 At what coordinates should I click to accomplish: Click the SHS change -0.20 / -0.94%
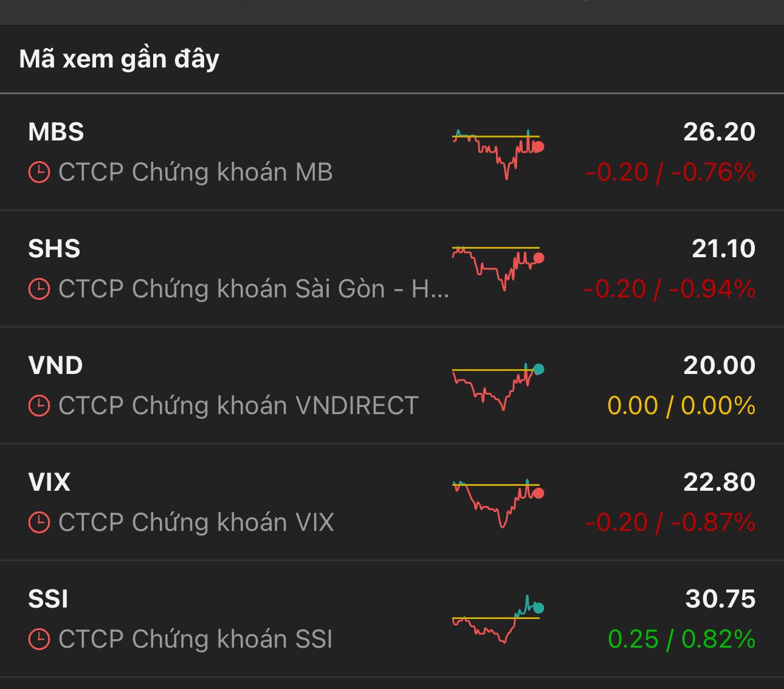(x=669, y=289)
